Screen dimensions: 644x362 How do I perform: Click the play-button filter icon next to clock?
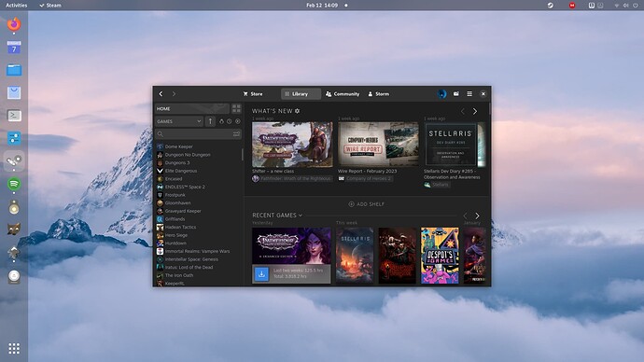pos(237,121)
